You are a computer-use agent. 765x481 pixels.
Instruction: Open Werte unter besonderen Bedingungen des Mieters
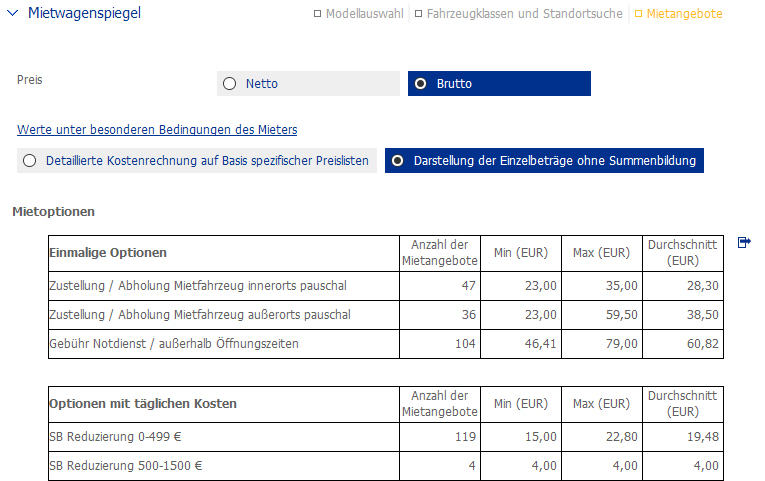(157, 129)
